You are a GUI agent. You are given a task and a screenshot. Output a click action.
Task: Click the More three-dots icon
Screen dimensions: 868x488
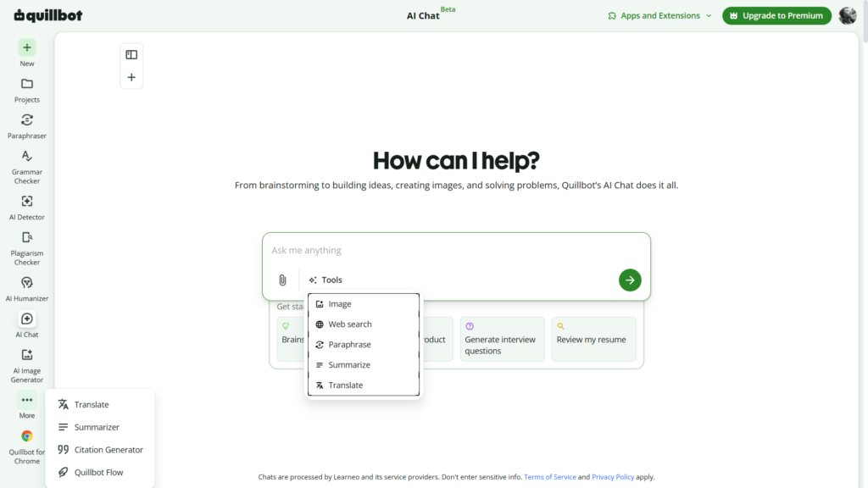coord(26,400)
